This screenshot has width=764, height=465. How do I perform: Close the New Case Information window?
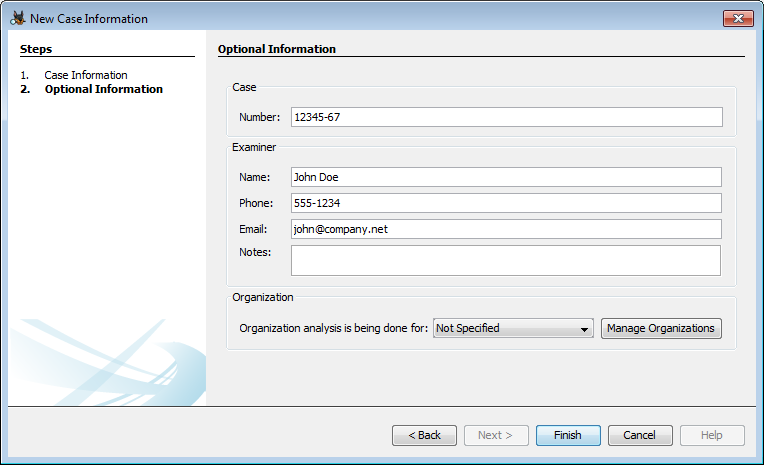click(737, 18)
